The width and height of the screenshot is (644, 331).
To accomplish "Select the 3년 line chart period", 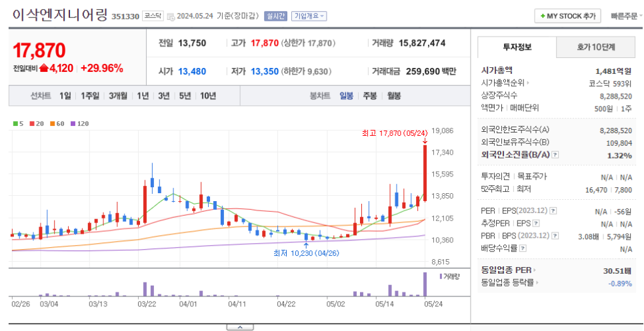I will pos(164,96).
